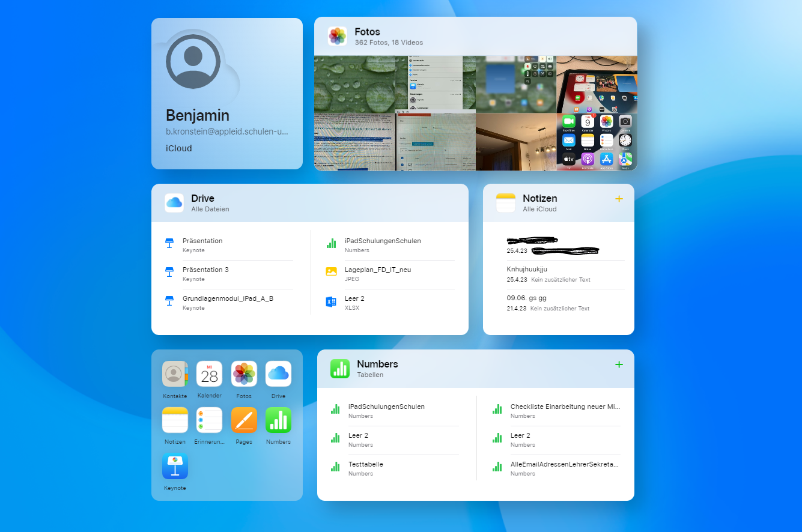Open Drive widget title
The image size is (802, 532).
tap(202, 198)
